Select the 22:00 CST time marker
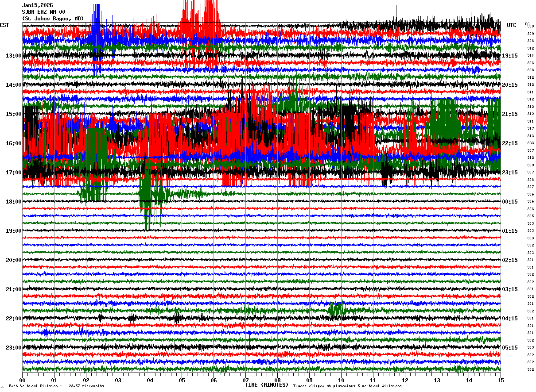The height and width of the screenshot is (392, 536). click(14, 319)
